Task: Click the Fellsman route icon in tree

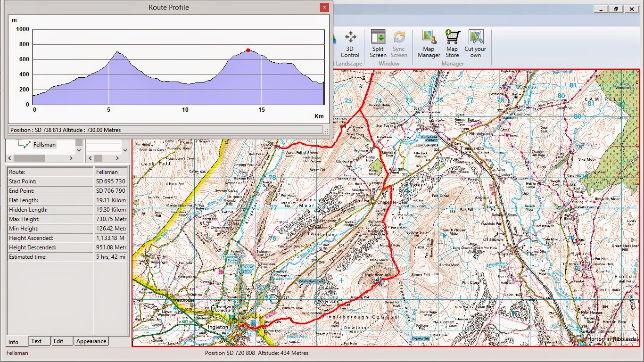Action: tap(28, 145)
